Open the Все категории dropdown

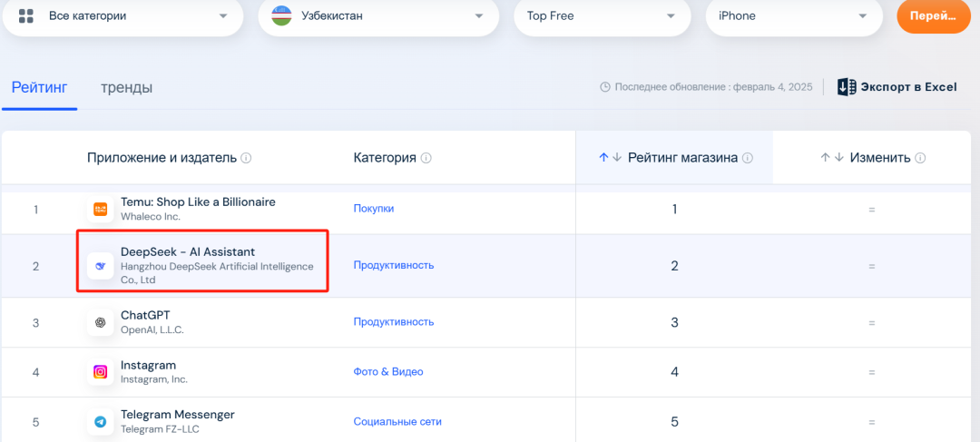tap(122, 16)
